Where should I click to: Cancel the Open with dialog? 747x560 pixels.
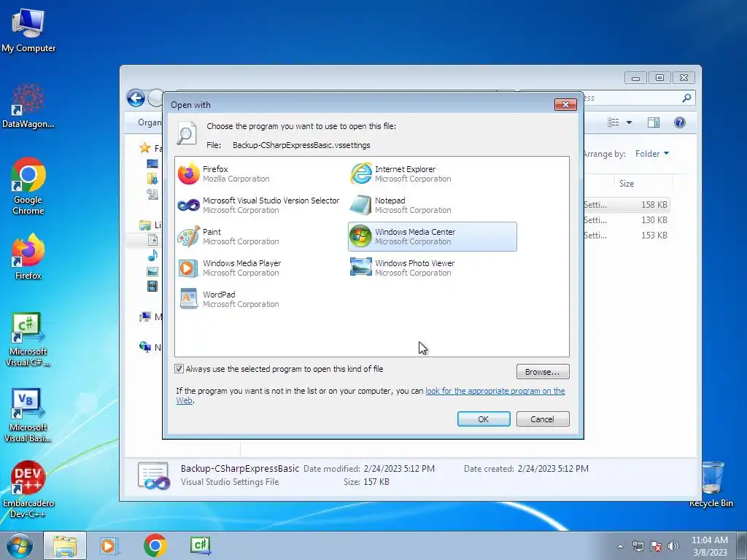coord(543,419)
